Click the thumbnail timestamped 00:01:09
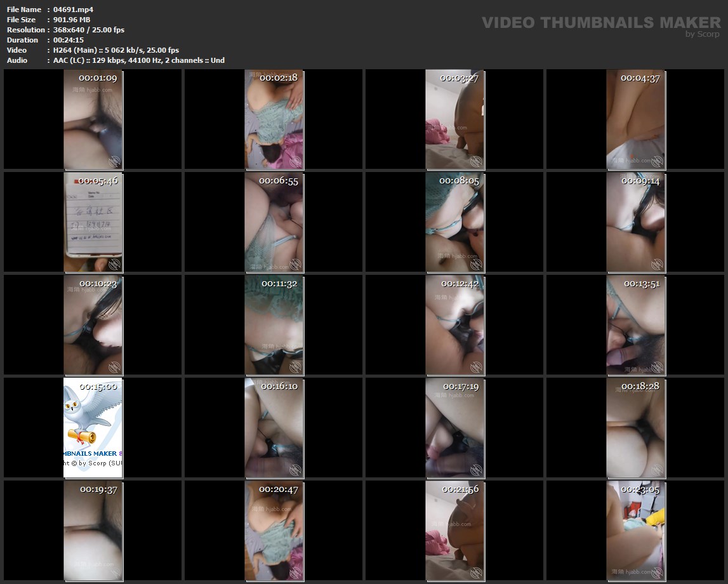Viewport: 728px width, 584px height. pyautogui.click(x=93, y=119)
